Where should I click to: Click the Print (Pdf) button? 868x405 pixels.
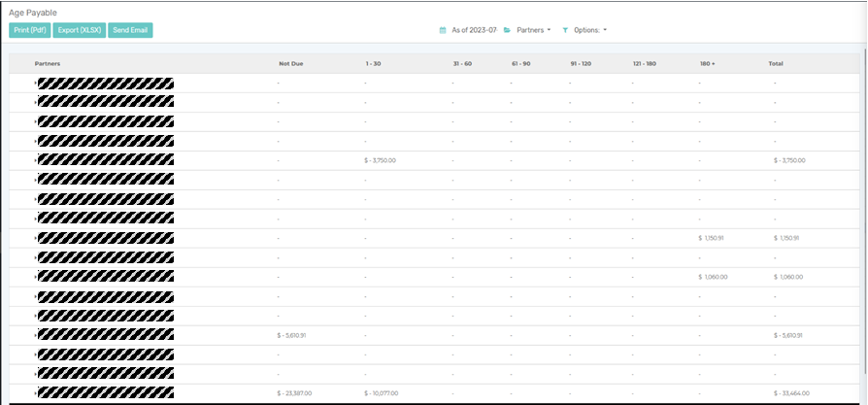(30, 30)
